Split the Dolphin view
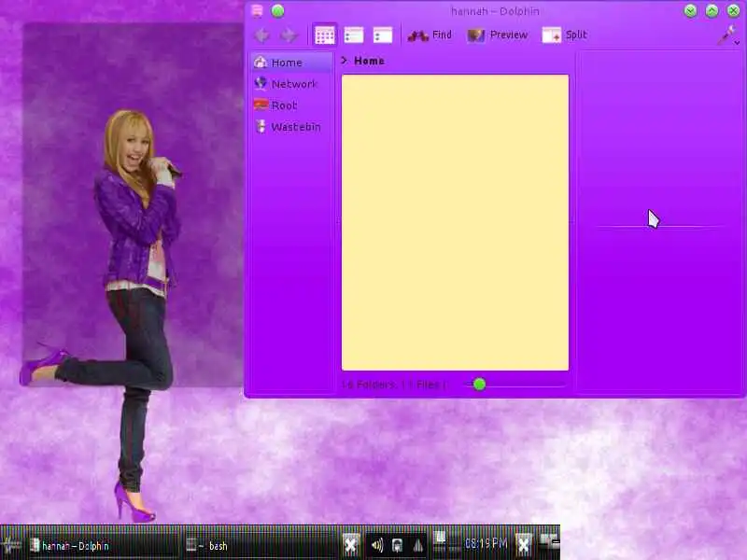The width and height of the screenshot is (747, 560). click(x=565, y=35)
